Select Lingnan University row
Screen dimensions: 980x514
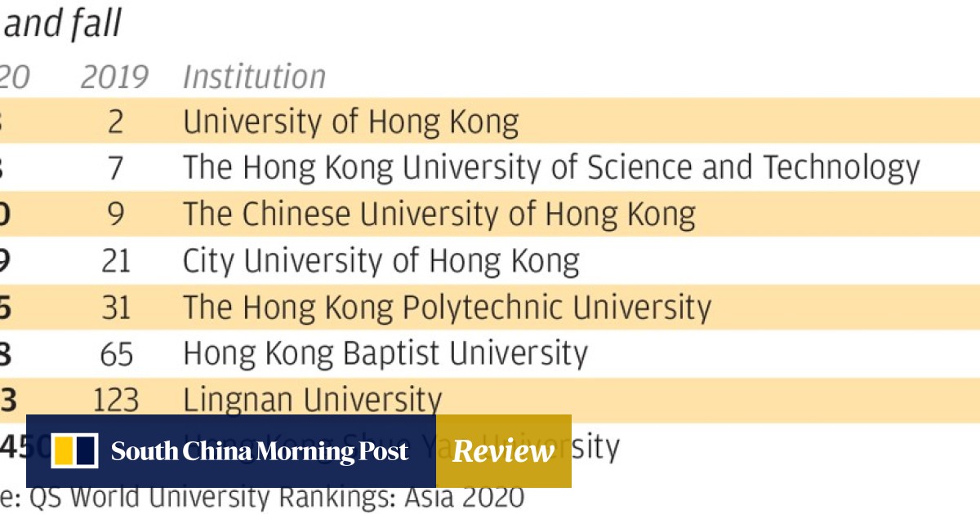[312, 400]
